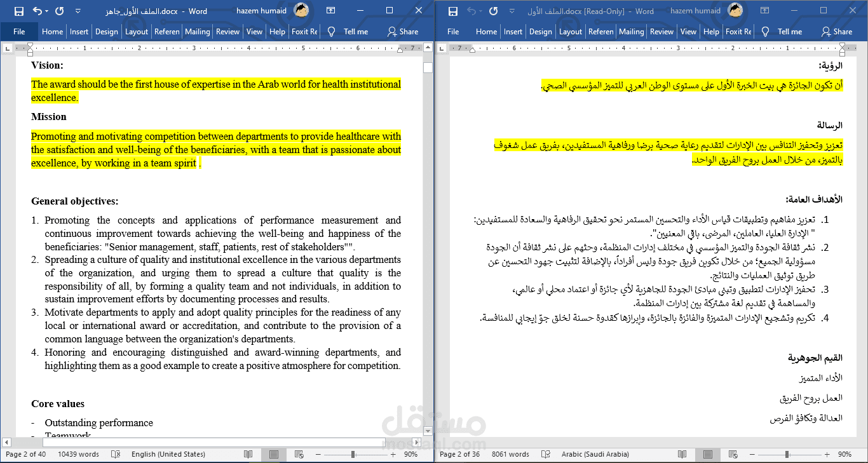Screen dimensions: 868x463
Task: Switch to Home tab in left window
Action: pyautogui.click(x=52, y=31)
